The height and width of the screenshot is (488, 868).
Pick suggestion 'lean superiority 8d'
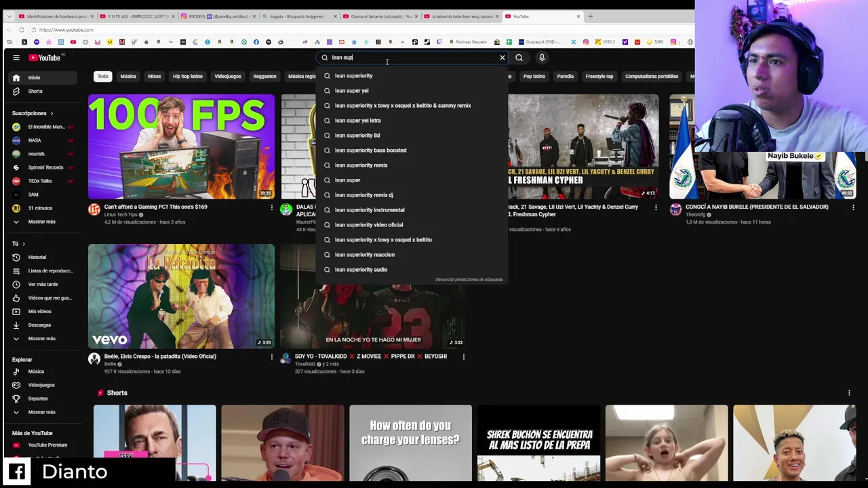412,136
